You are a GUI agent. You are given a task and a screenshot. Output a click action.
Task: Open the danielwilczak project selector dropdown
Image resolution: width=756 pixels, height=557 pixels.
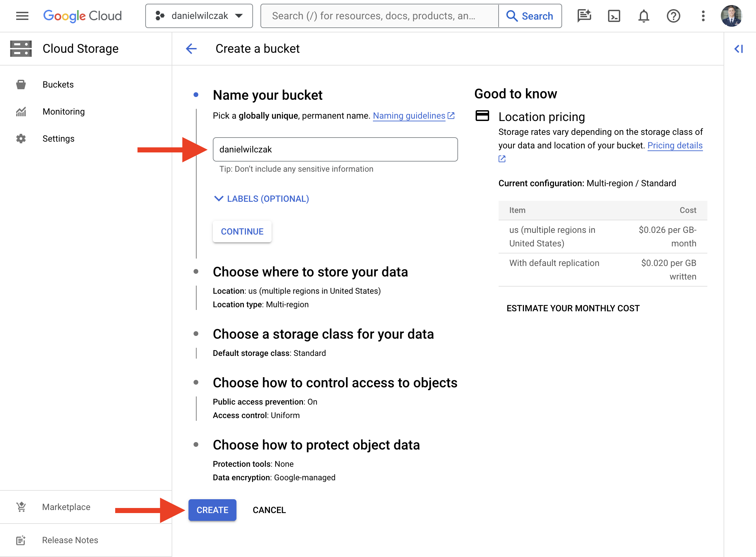199,16
